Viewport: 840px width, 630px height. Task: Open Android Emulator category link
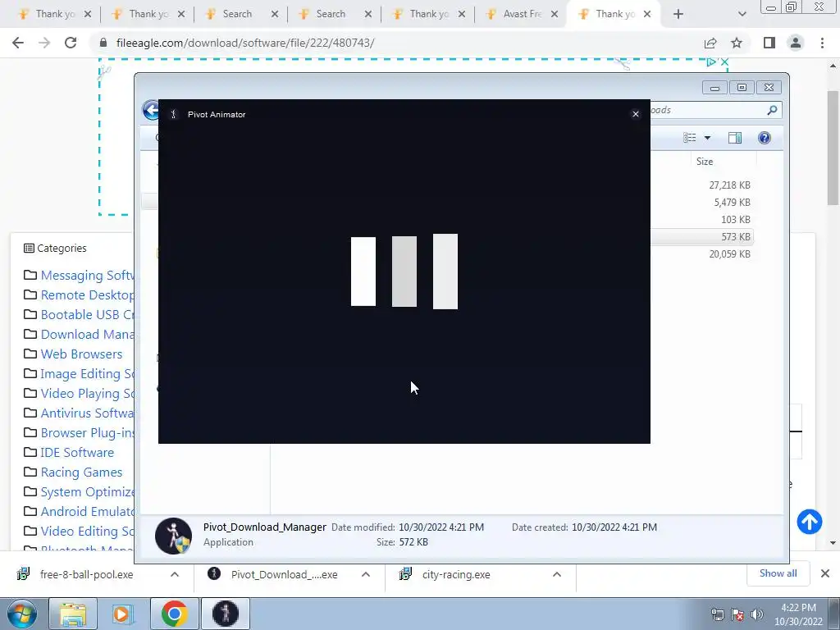tap(87, 512)
